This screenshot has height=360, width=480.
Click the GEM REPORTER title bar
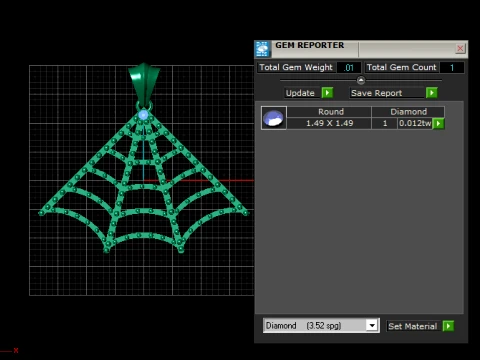point(362,49)
